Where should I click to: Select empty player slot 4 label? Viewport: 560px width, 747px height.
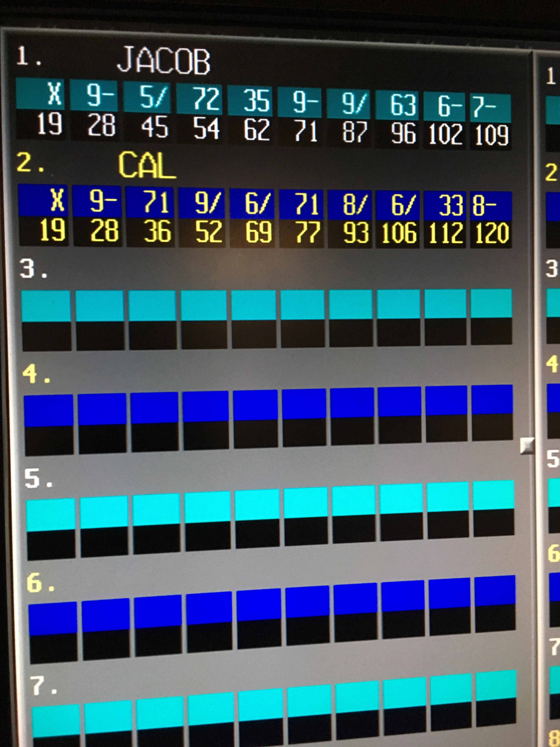pyautogui.click(x=36, y=374)
